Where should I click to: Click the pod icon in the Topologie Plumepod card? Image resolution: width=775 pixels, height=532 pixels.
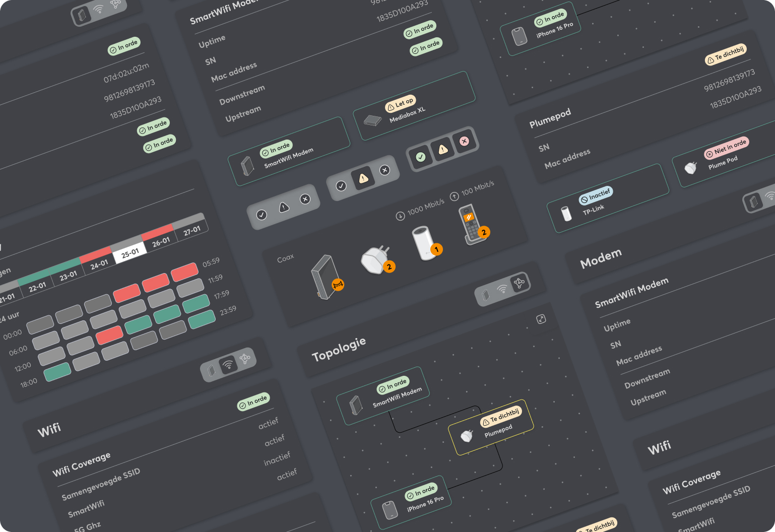tap(467, 435)
